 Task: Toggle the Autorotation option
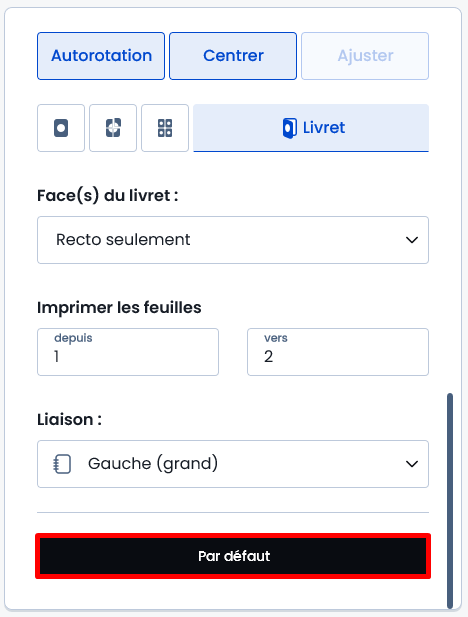coord(101,56)
